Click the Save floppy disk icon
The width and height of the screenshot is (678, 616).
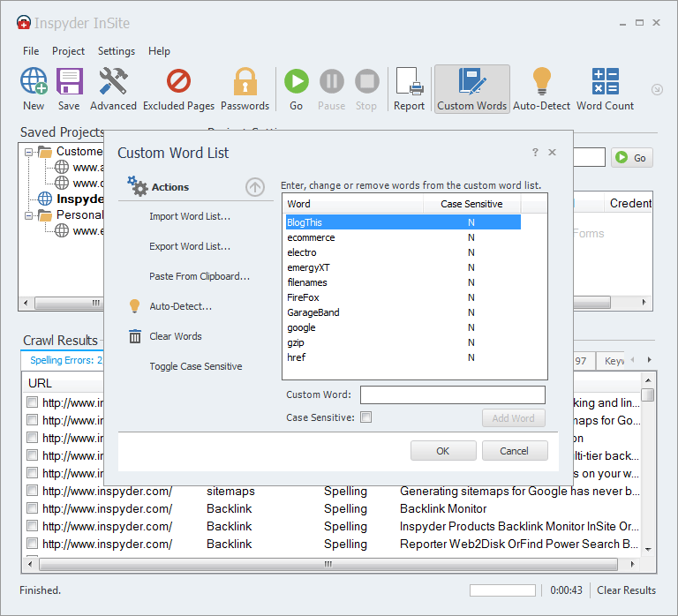pyautogui.click(x=69, y=81)
